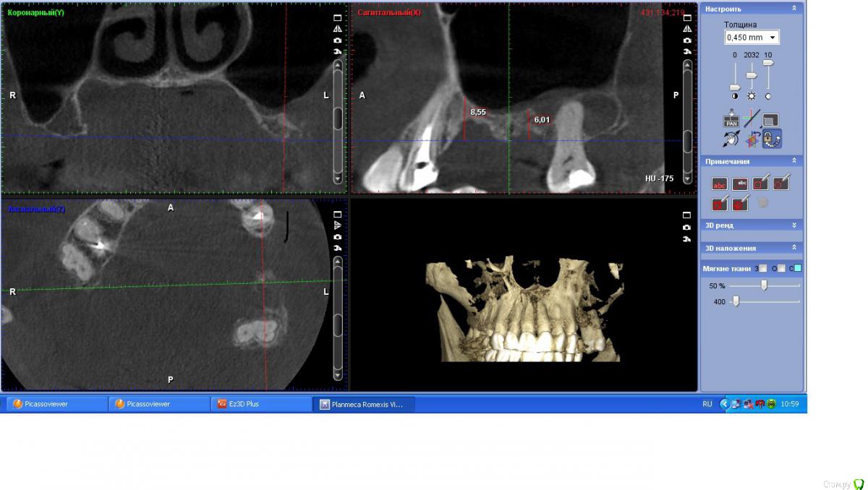Flip the axial view with mirror icon
This screenshot has height=490, width=868.
click(337, 225)
